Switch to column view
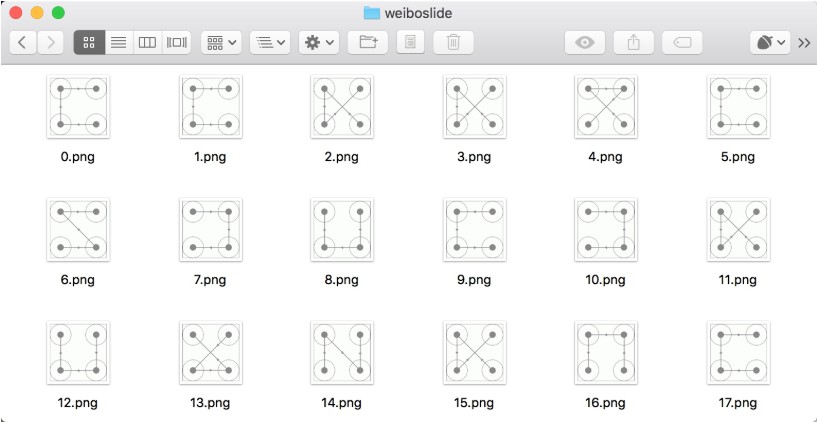The width and height of the screenshot is (817, 427). coord(147,42)
